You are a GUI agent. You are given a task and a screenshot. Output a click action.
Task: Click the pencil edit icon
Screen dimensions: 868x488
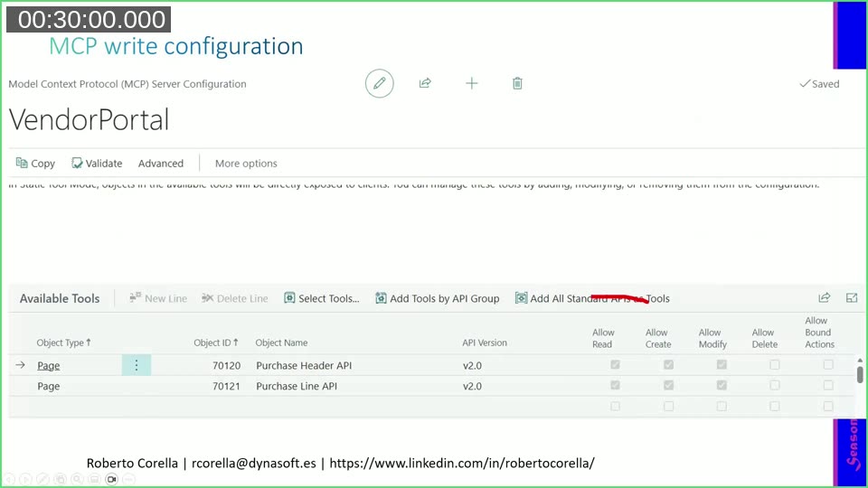click(379, 83)
